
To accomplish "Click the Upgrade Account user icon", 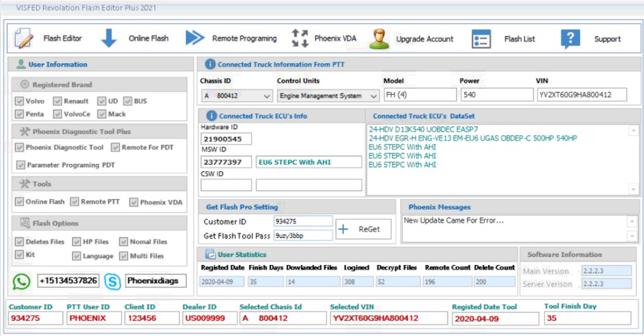I will tap(379, 39).
